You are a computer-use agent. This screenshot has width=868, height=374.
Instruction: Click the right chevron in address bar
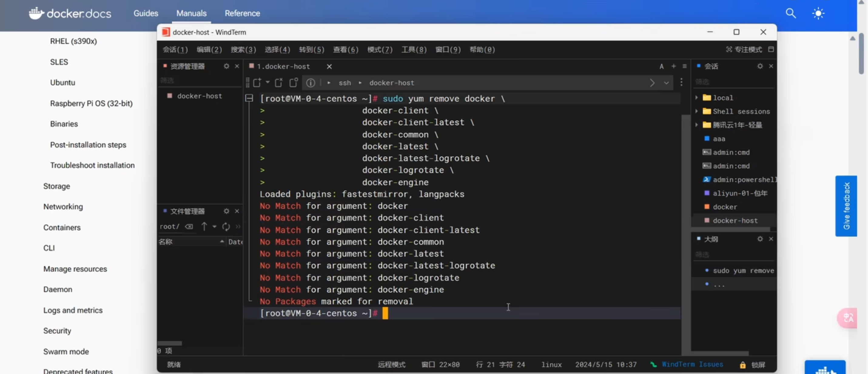652,83
